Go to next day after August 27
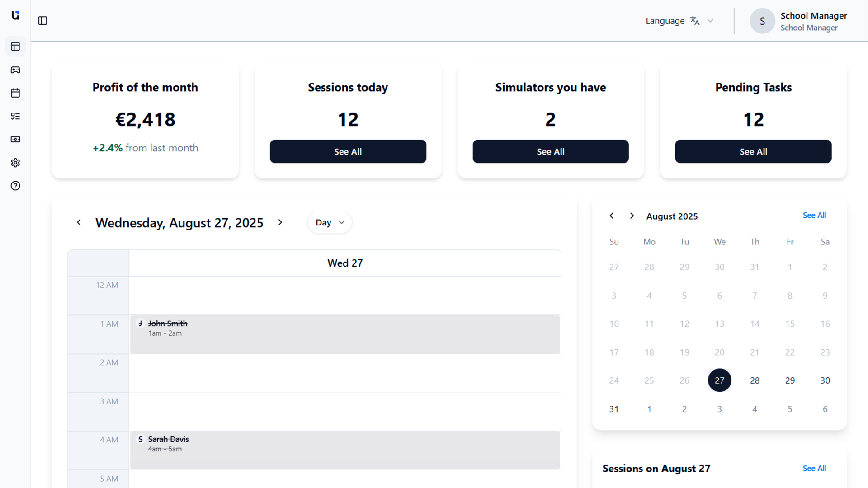The image size is (868, 488). point(280,222)
